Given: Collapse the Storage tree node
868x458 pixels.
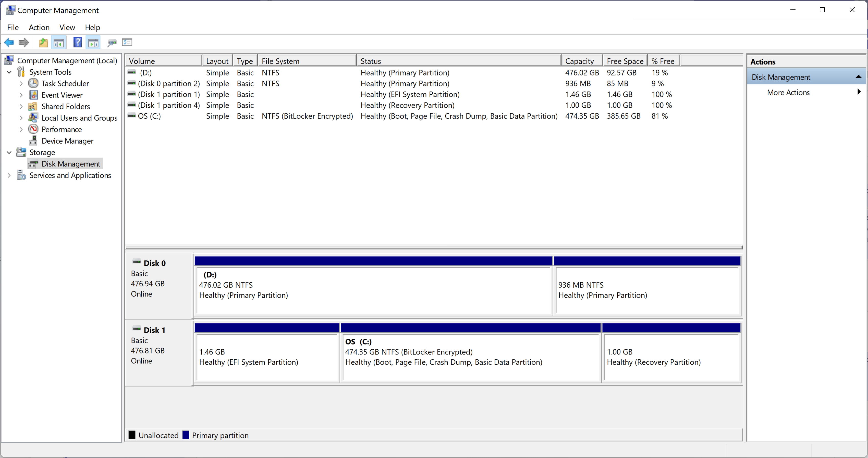Looking at the screenshot, I should click(9, 152).
